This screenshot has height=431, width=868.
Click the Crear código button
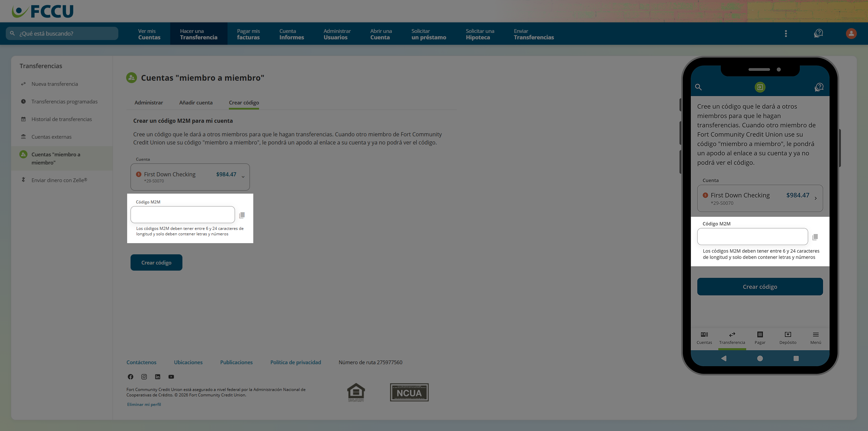(x=156, y=262)
